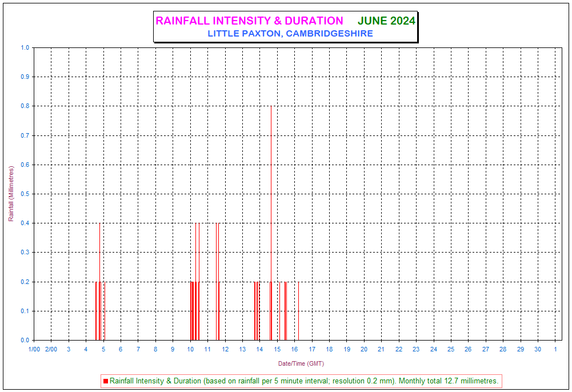Click the 0.6 y-axis tick label
Screen dimensions: 572x392
(25, 165)
